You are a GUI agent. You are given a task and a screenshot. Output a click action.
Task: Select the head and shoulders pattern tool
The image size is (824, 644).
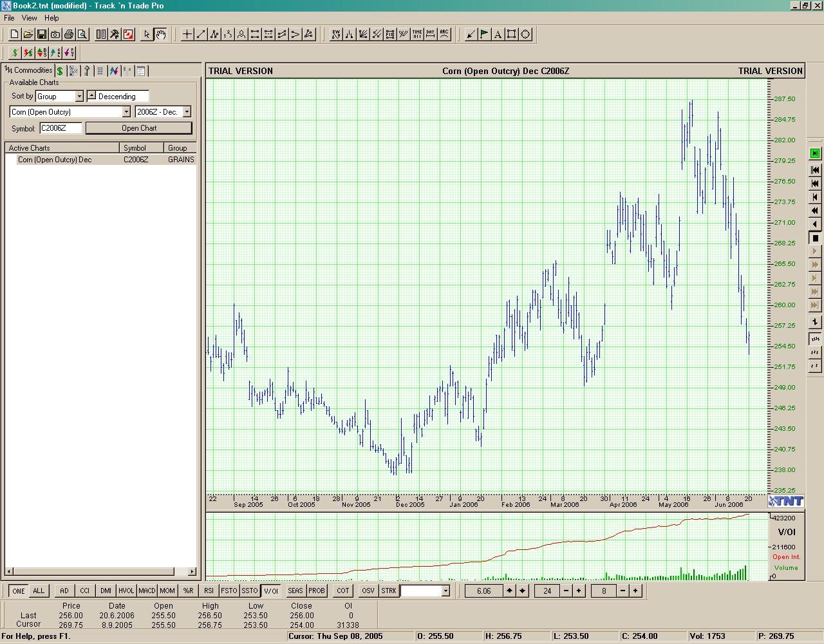[x=241, y=34]
